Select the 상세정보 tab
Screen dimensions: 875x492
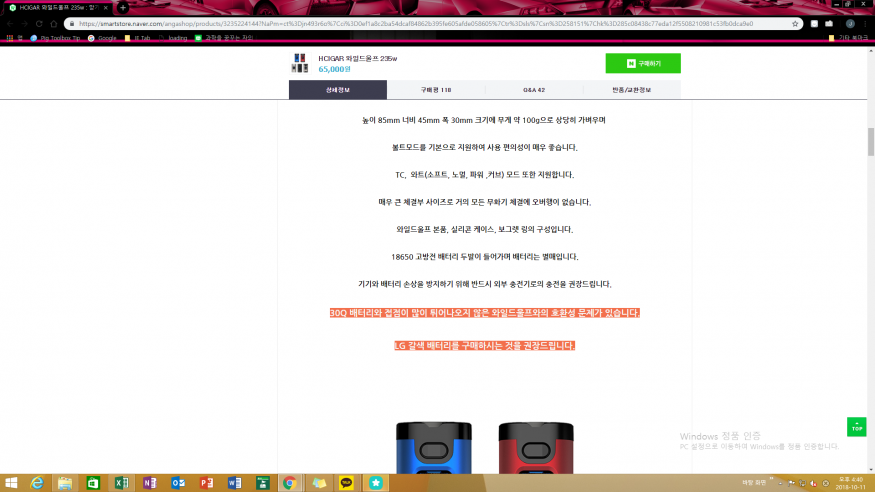click(x=338, y=90)
